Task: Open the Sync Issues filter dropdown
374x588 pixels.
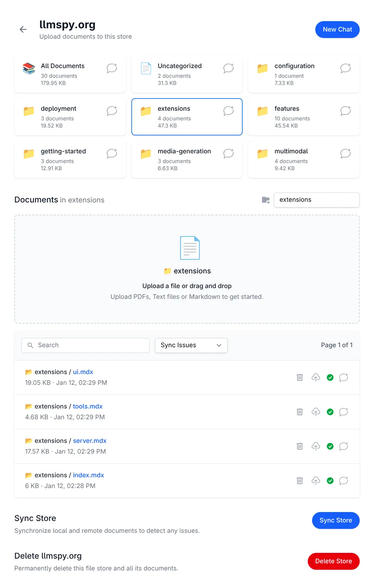Action: pyautogui.click(x=191, y=345)
